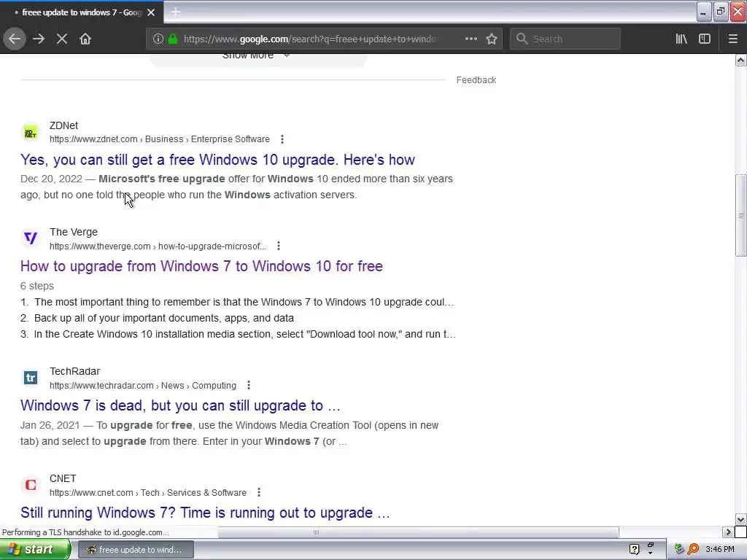
Task: Click the magnifier tray icon
Action: [693, 550]
